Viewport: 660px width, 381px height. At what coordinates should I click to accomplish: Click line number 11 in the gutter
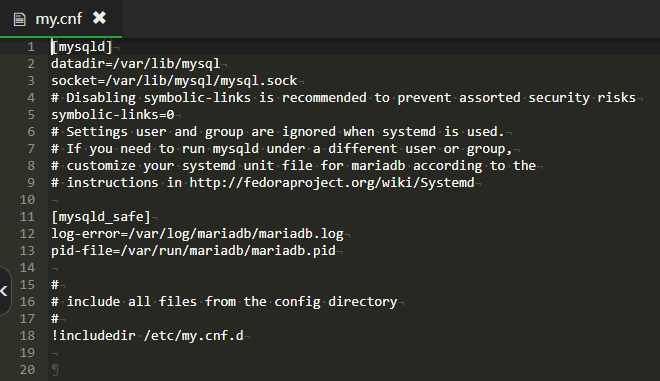click(x=27, y=217)
